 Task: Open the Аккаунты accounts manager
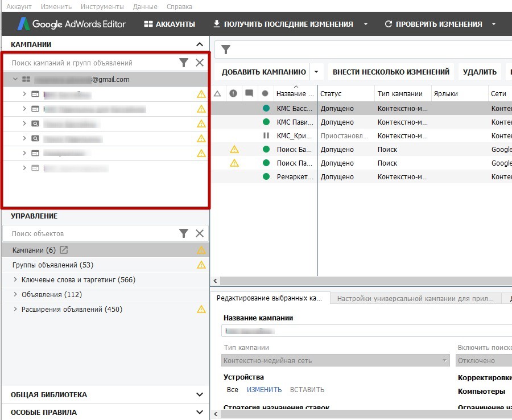[x=170, y=24]
